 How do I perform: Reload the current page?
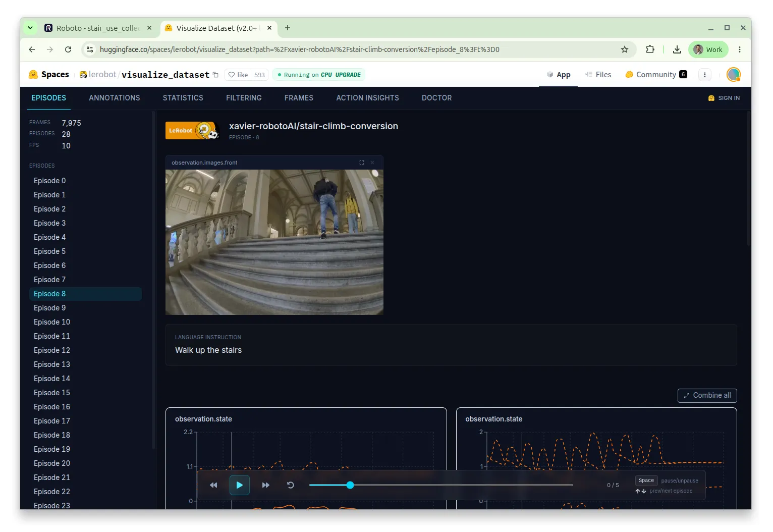coord(68,49)
